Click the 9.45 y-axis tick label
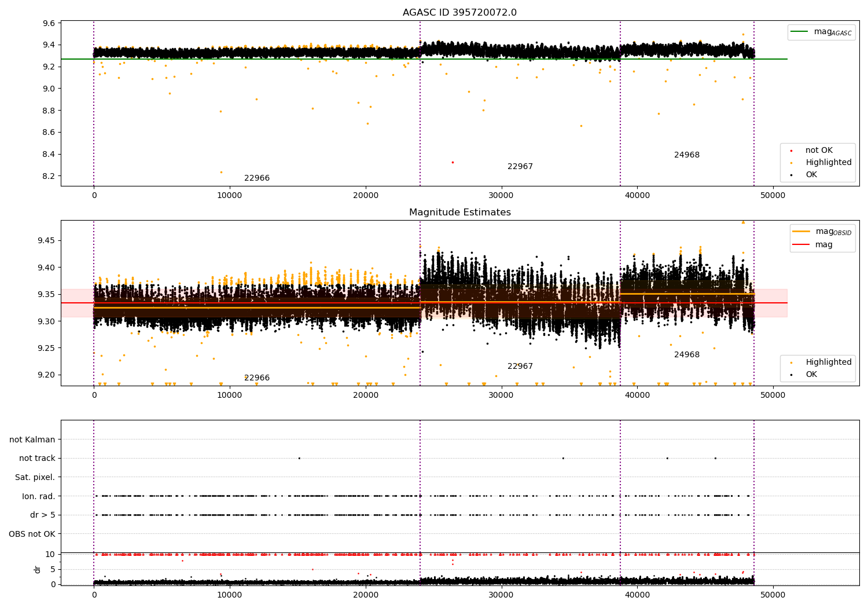Screen dimensions: 868x608 (47, 241)
